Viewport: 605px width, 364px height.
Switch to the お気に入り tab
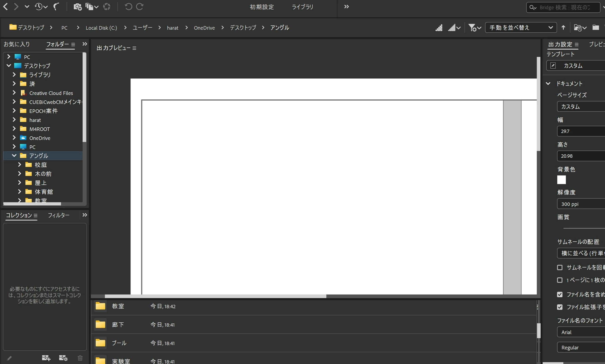[x=17, y=44]
